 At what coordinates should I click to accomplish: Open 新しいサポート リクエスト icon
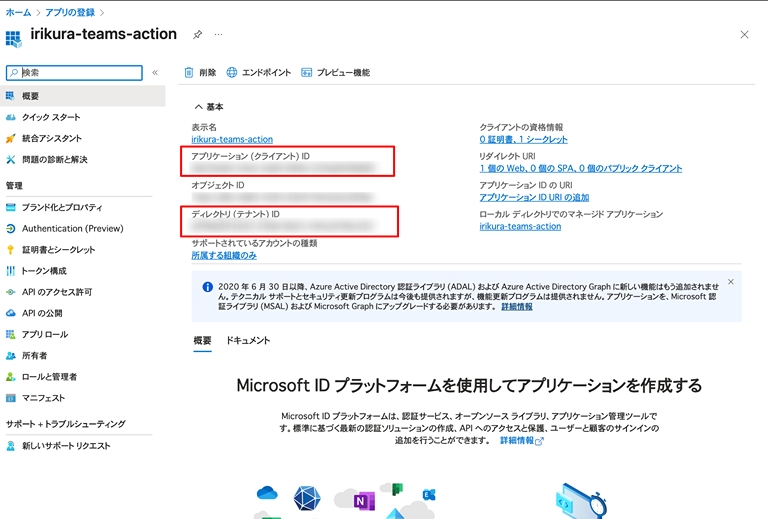(10, 446)
